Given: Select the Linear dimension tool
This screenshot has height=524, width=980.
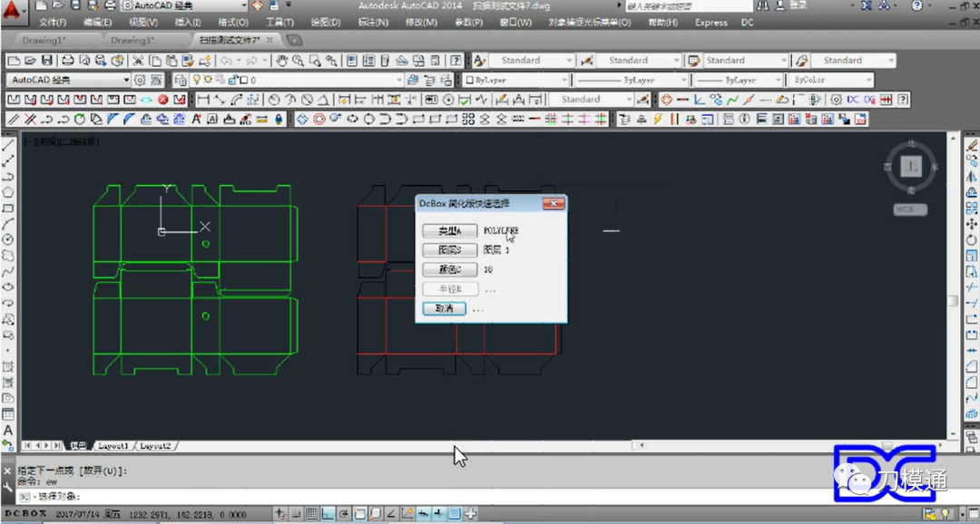Looking at the screenshot, I should pyautogui.click(x=202, y=100).
